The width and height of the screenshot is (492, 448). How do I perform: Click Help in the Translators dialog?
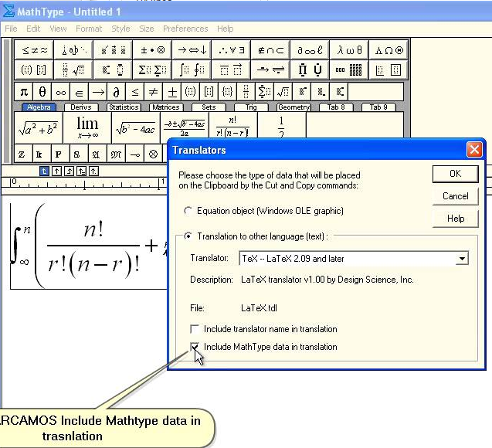(x=455, y=219)
